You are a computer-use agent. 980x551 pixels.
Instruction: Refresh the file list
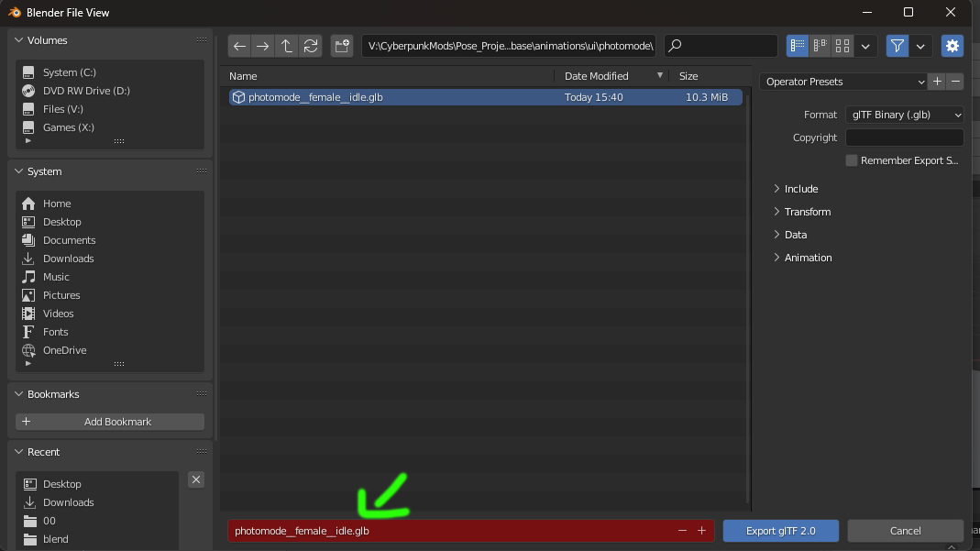[310, 45]
